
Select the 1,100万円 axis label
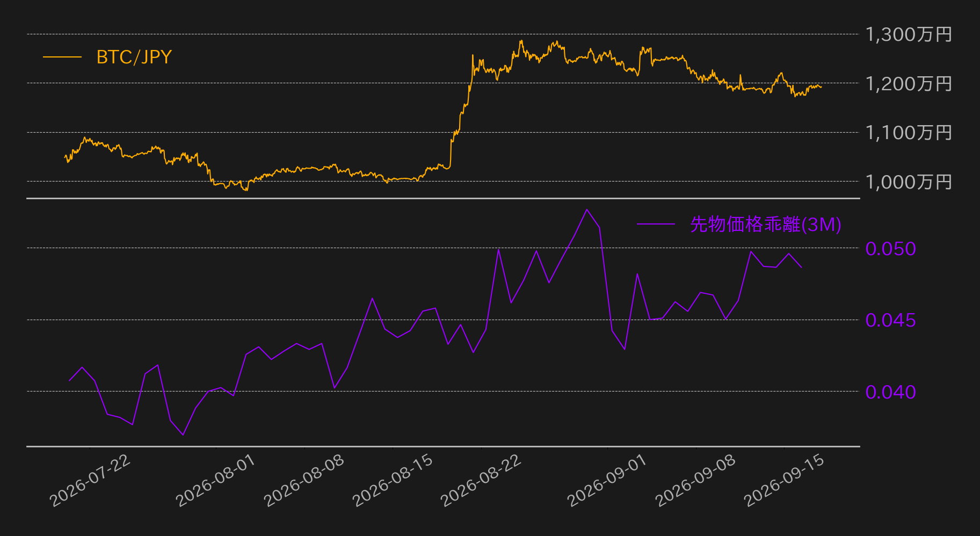(909, 132)
